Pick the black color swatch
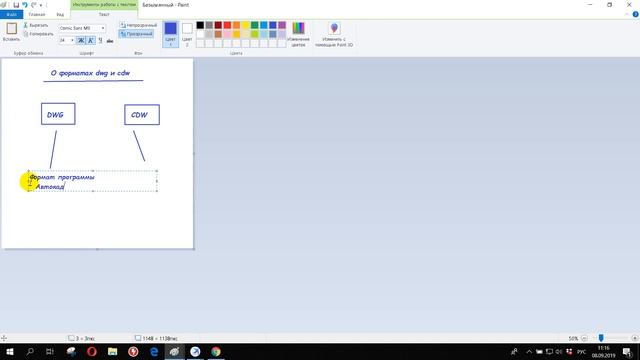The width and height of the screenshot is (640, 360). click(x=200, y=25)
